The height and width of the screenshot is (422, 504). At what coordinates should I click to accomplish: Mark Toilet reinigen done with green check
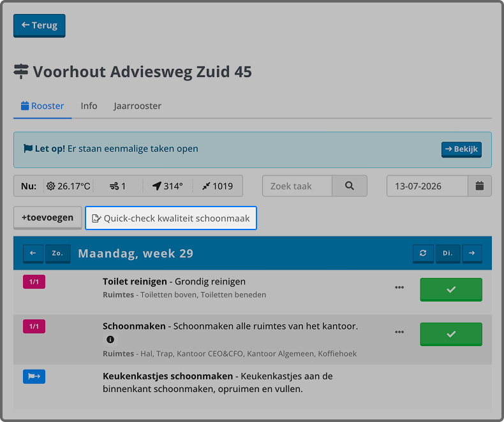pos(451,289)
